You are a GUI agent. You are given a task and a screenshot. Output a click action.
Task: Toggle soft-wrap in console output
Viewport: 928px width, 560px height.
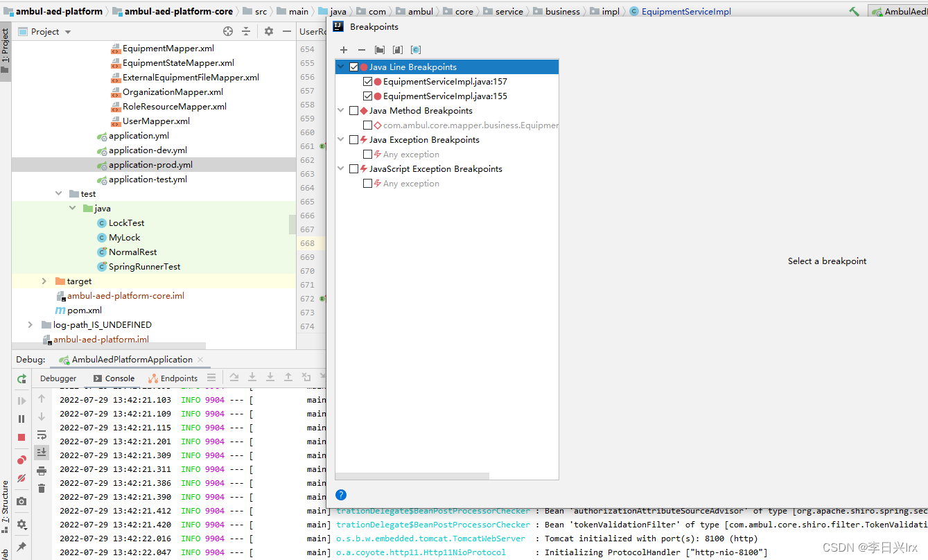point(42,435)
